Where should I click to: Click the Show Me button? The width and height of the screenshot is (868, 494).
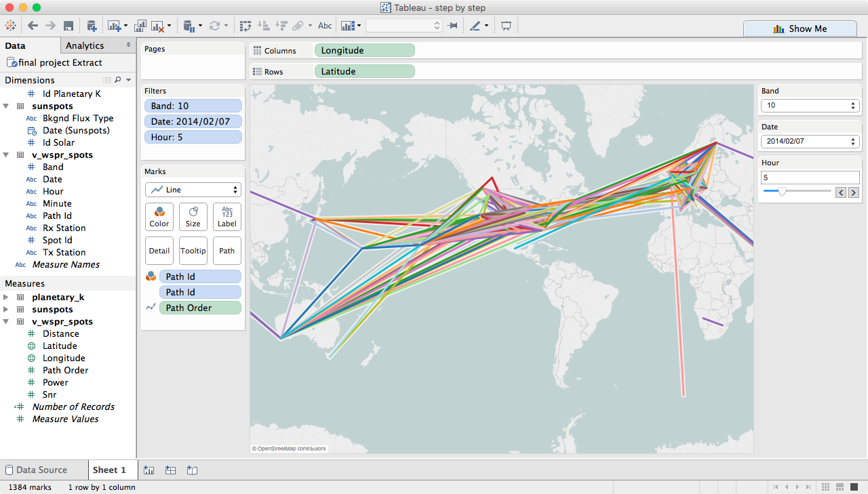coord(800,28)
